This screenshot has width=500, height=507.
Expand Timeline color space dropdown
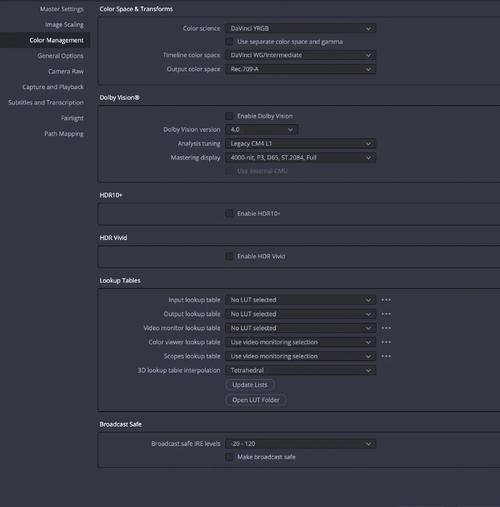300,55
